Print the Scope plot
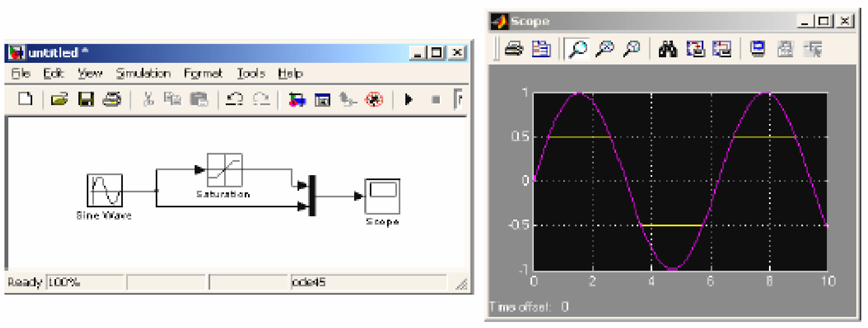Viewport: 868px width, 328px height. tap(514, 49)
